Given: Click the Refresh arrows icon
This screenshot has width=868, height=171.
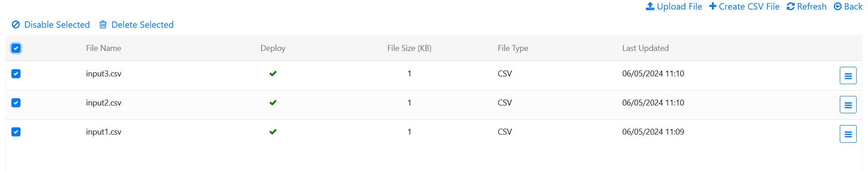Looking at the screenshot, I should tap(791, 6).
